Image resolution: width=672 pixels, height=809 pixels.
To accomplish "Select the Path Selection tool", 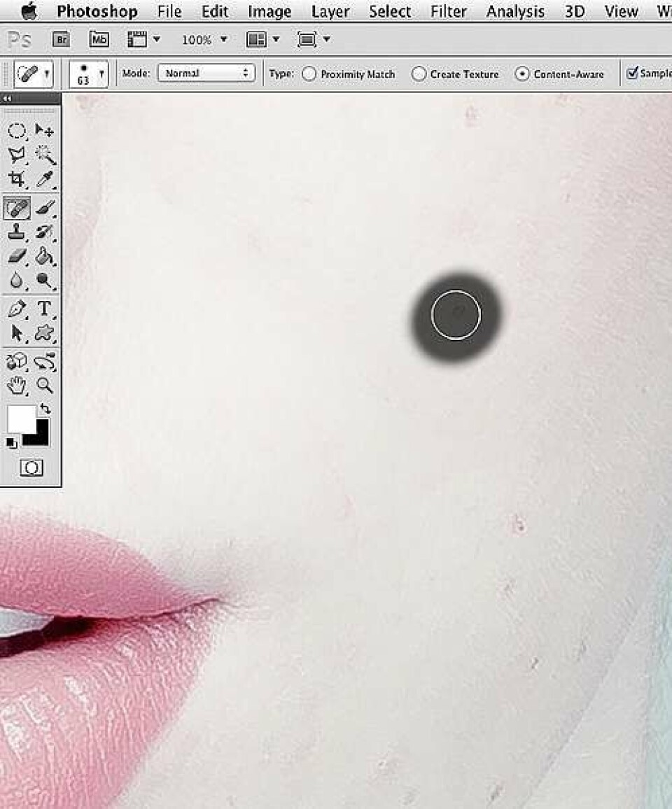I will point(17,333).
